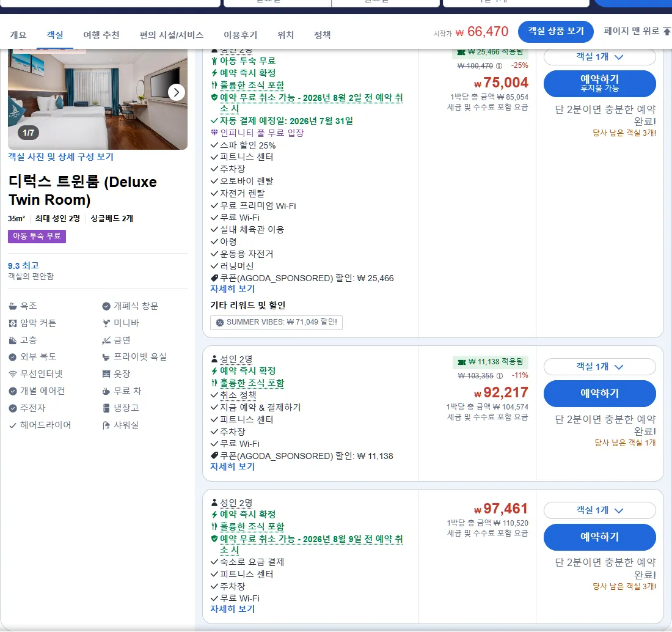
Task: Click the Deluxe Twin Room photo
Action: tap(97, 99)
